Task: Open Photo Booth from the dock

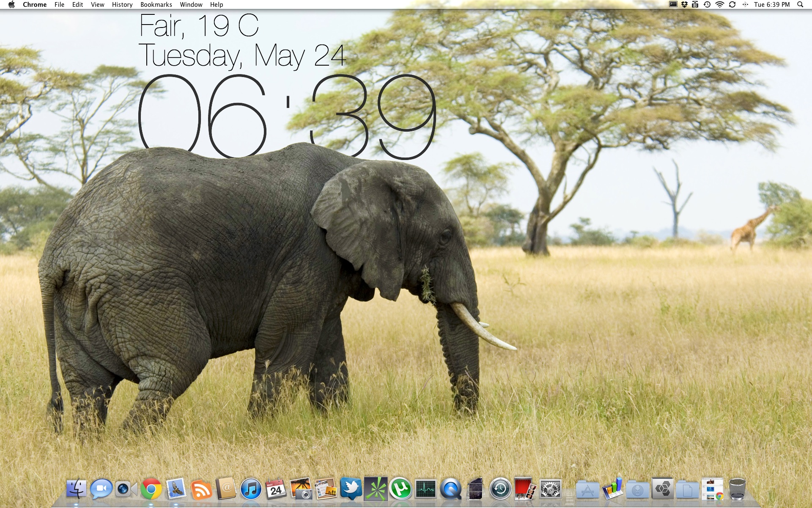Action: [x=525, y=489]
